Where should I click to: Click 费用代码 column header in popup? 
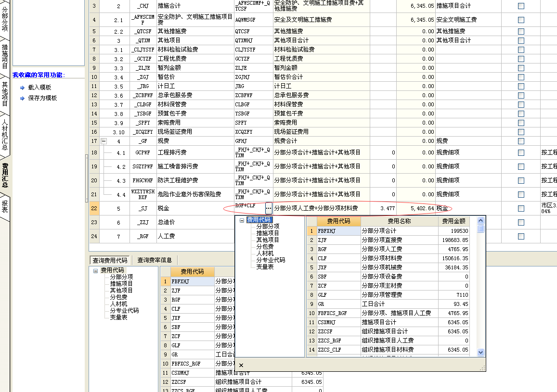point(338,221)
